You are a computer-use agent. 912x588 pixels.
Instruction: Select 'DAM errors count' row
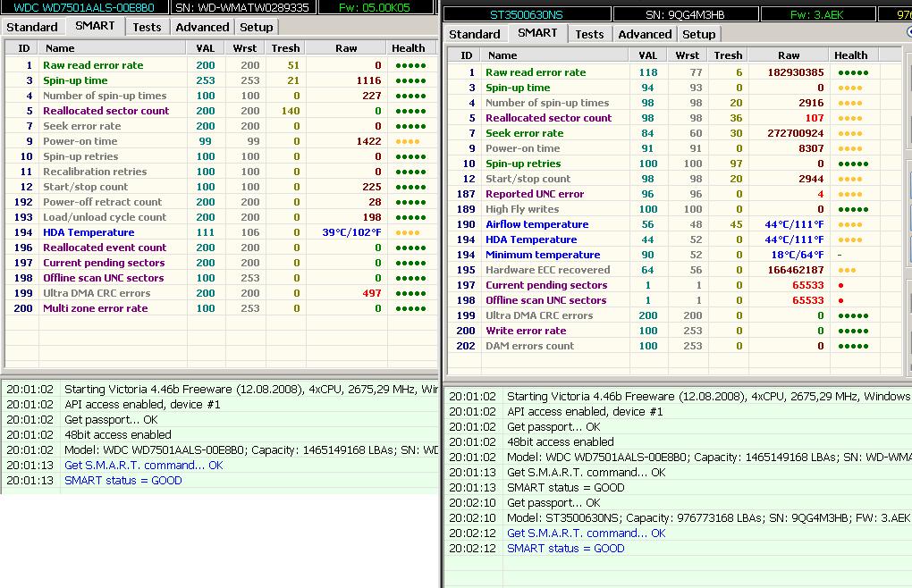(x=675, y=346)
